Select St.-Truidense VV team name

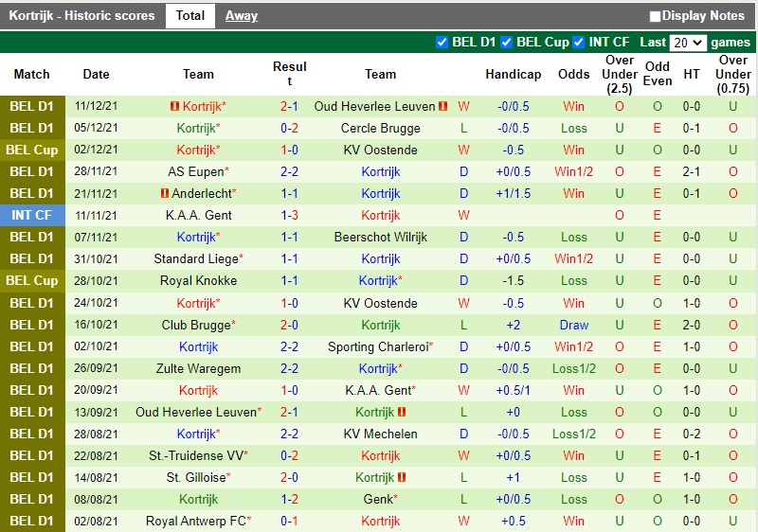196,455
